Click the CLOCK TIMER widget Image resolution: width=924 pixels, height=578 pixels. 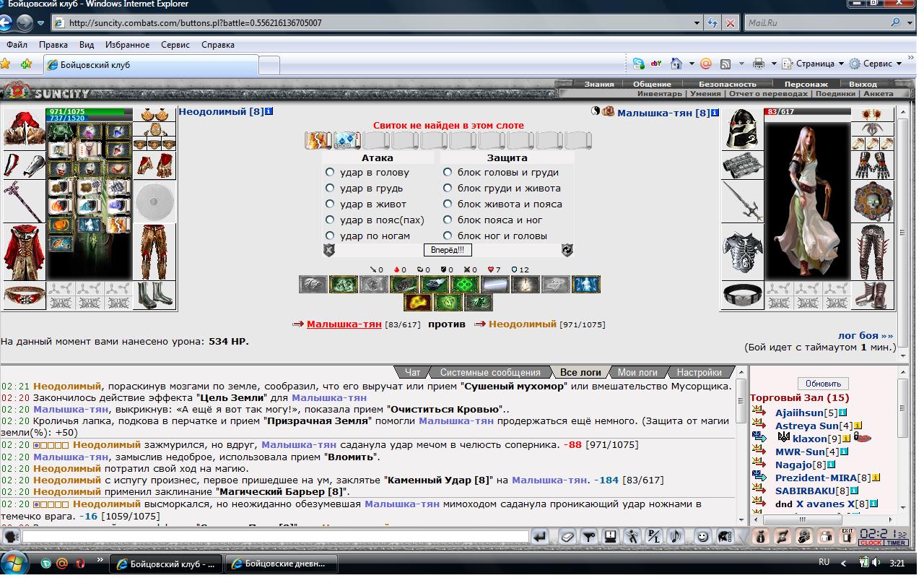[x=884, y=537]
